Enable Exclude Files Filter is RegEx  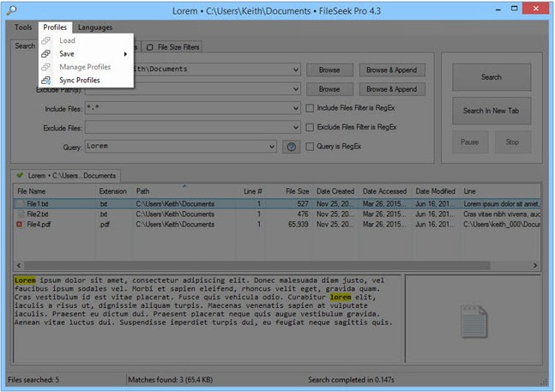click(310, 127)
